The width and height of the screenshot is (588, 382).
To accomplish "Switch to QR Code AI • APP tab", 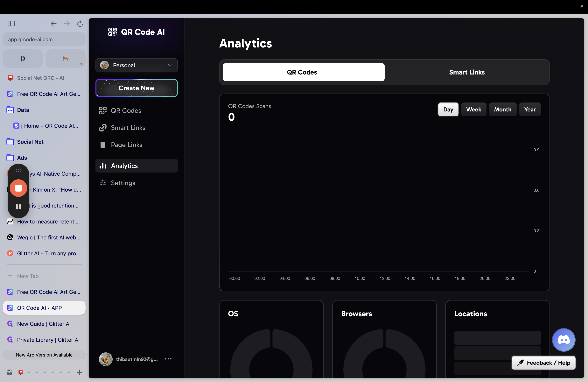I will point(44,308).
